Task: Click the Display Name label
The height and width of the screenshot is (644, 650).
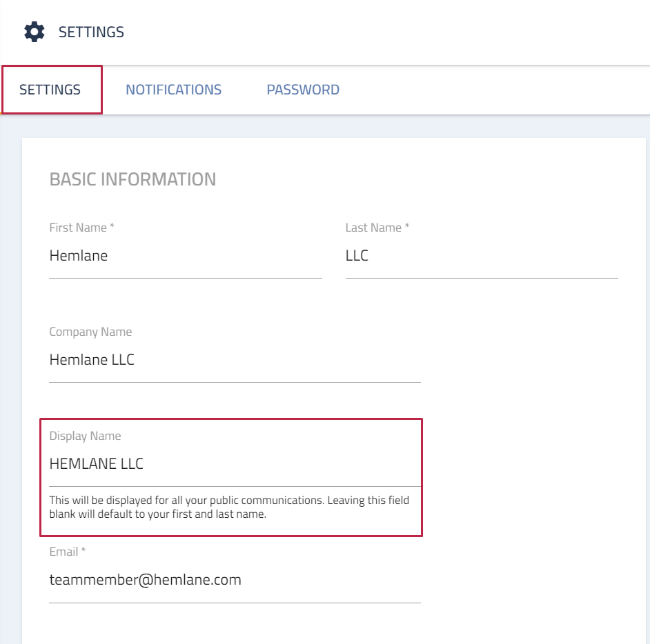Action: point(85,436)
